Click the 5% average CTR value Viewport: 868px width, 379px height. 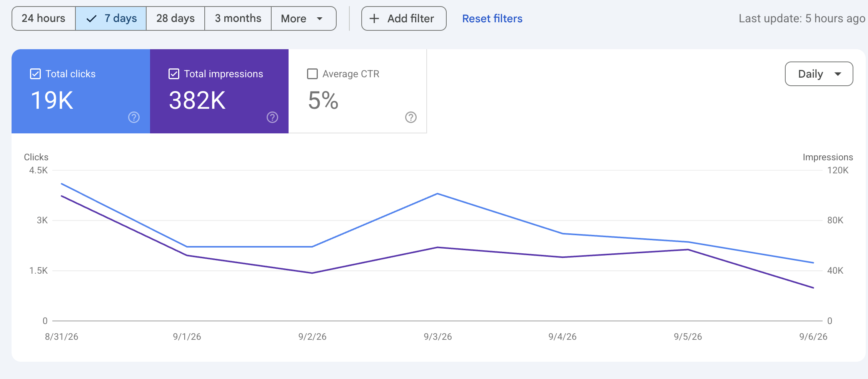click(x=323, y=100)
